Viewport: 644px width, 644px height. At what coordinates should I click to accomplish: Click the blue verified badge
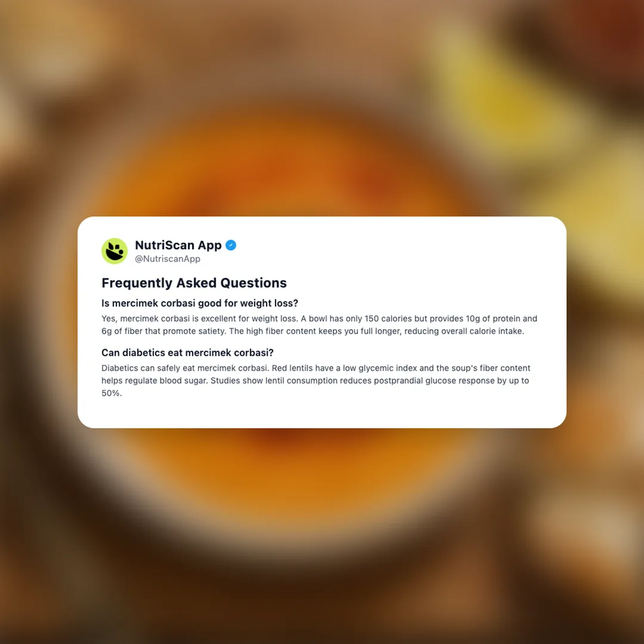(x=231, y=245)
